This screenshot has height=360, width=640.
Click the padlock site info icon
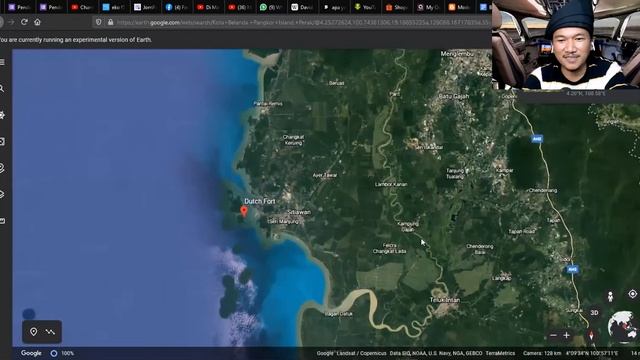tap(110, 22)
